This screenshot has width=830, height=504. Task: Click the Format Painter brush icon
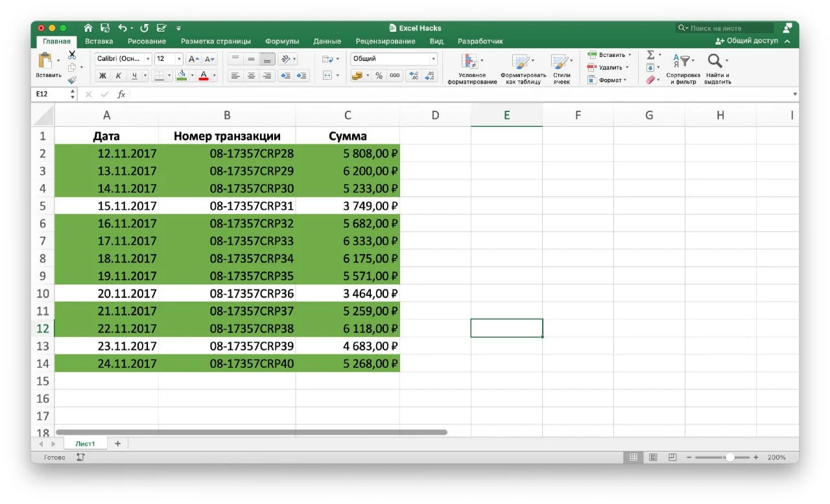tap(72, 80)
